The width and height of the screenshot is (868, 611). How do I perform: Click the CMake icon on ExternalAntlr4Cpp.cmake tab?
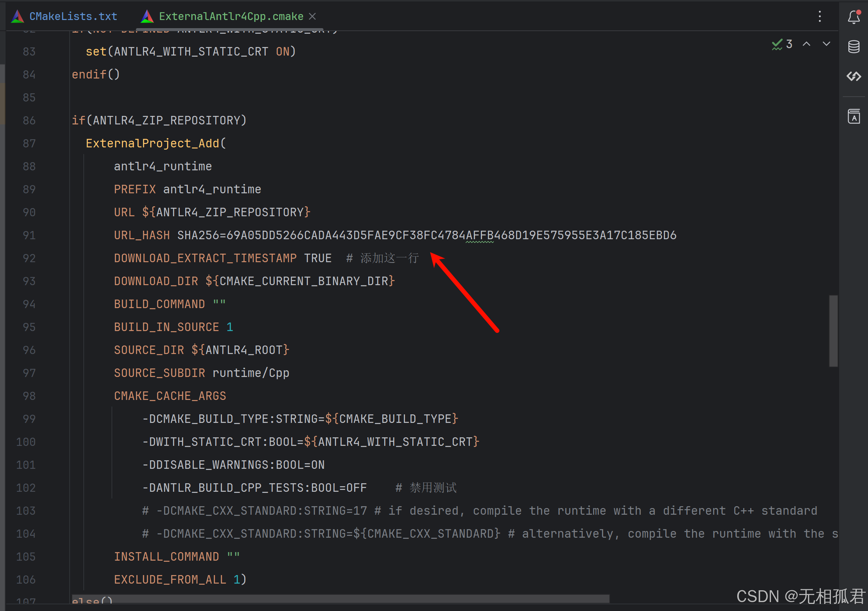click(x=147, y=16)
